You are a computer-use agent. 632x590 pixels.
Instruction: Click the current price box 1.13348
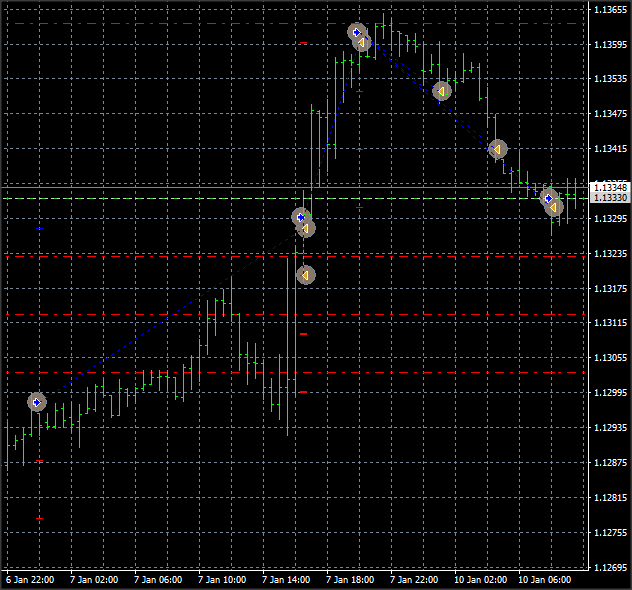pos(610,187)
